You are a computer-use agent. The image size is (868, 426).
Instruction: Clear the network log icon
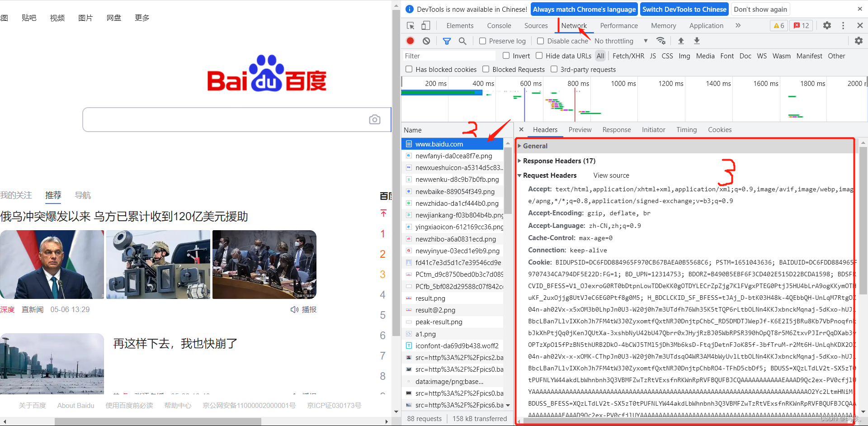tap(426, 41)
